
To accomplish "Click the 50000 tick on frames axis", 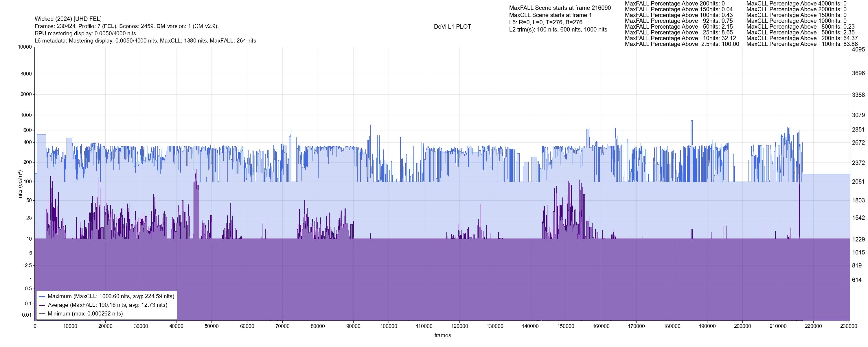I will coord(212,326).
